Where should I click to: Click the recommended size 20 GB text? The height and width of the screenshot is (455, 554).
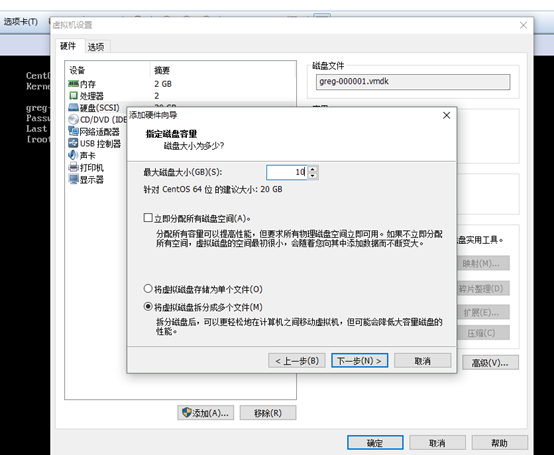click(x=213, y=189)
